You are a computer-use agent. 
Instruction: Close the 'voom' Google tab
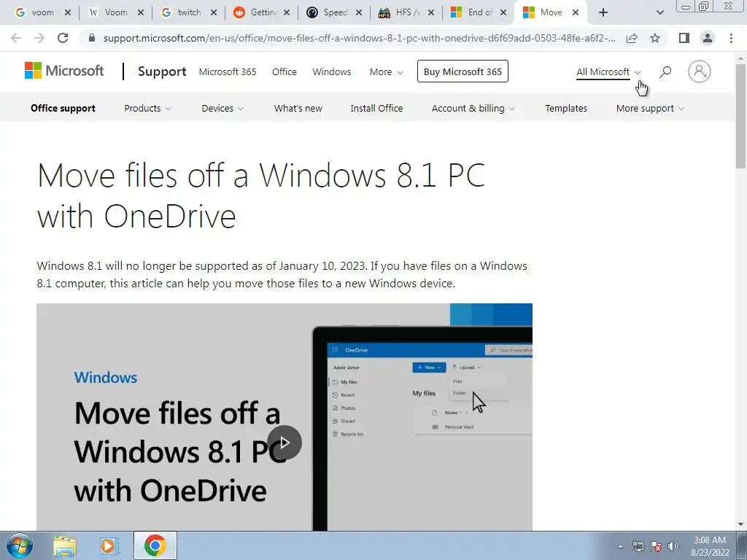pos(68,13)
